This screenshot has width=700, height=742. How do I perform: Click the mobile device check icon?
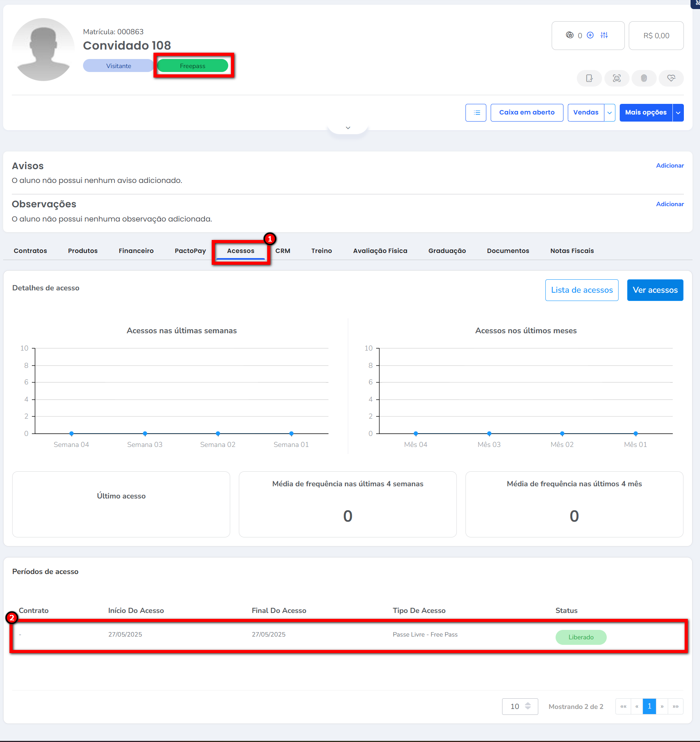coord(589,78)
